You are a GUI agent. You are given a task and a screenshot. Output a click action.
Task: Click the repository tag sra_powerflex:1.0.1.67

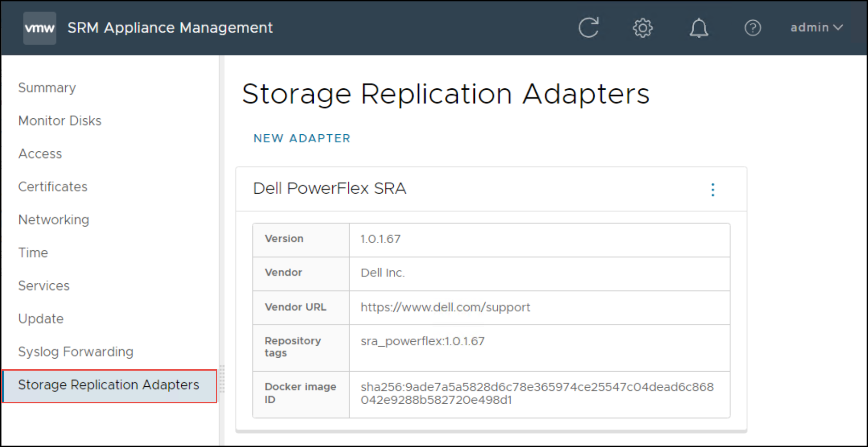(423, 341)
